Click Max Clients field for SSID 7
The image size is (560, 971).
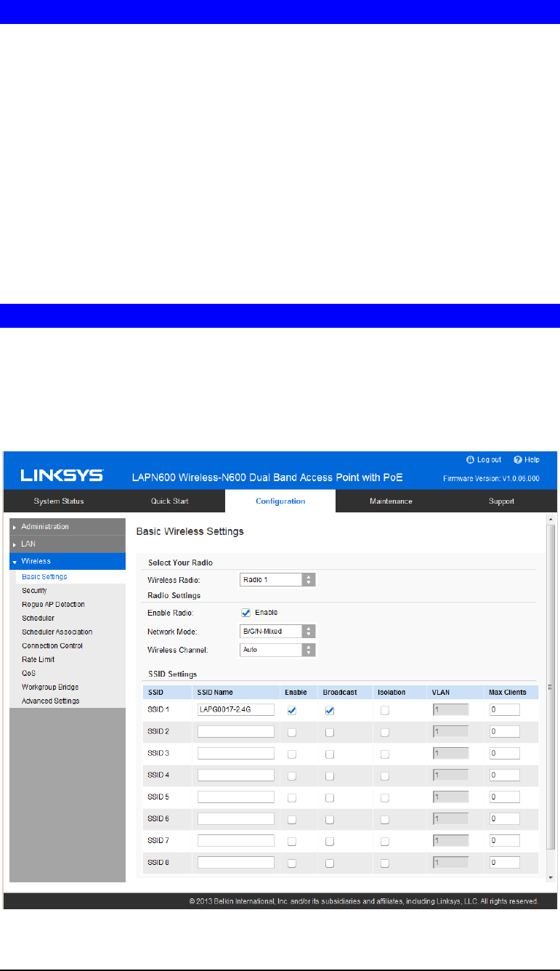(x=505, y=840)
